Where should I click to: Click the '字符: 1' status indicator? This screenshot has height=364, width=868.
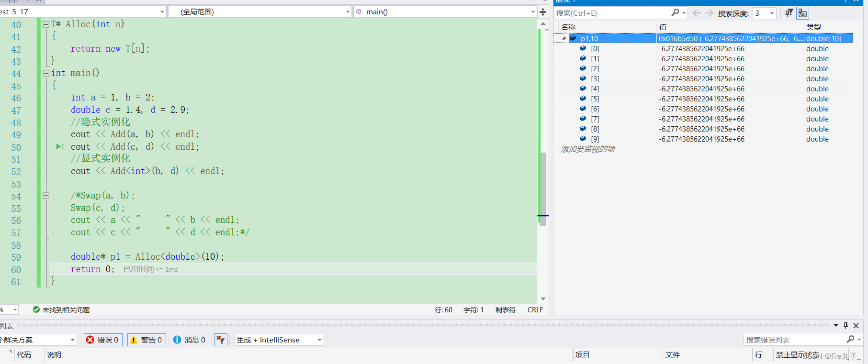[x=473, y=310]
